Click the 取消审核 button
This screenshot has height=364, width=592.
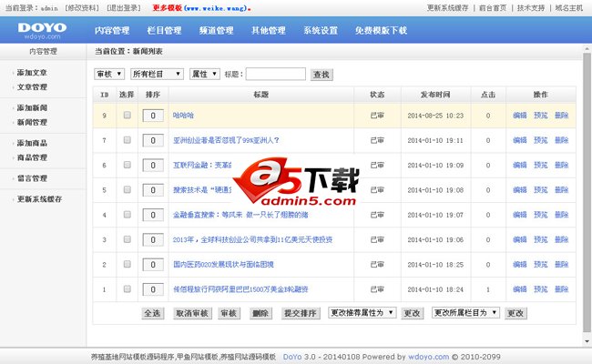192,313
